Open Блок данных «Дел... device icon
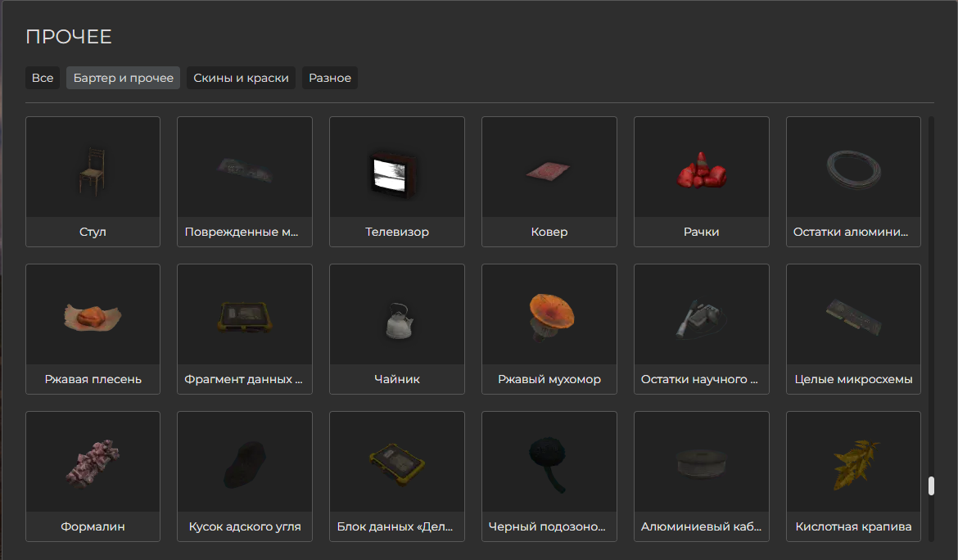The image size is (958, 560). tap(396, 465)
